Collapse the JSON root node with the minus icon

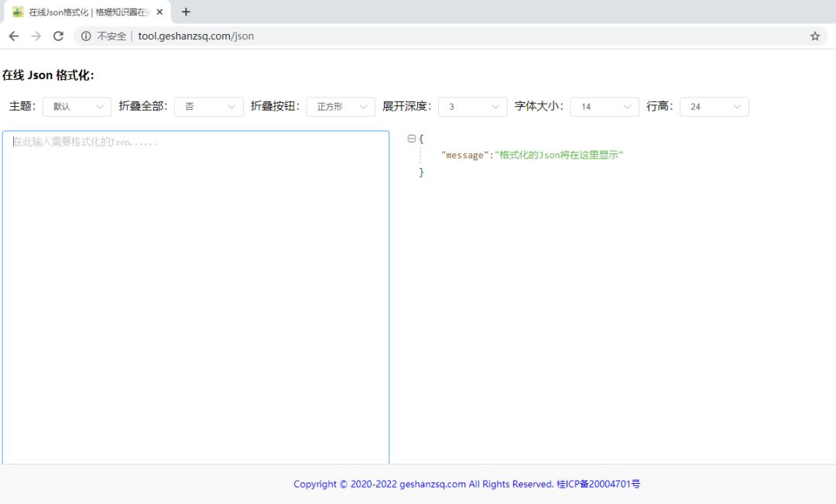(x=411, y=138)
